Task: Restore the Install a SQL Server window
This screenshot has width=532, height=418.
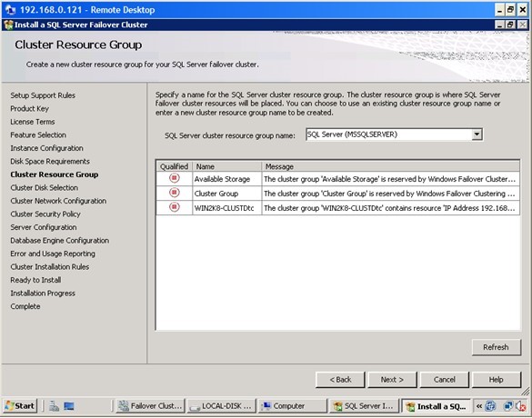Action: coord(510,25)
